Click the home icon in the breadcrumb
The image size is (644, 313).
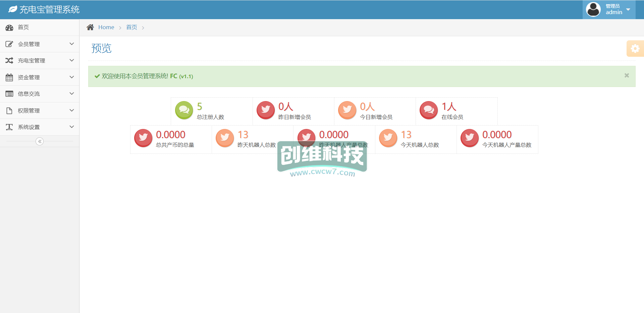(x=90, y=27)
